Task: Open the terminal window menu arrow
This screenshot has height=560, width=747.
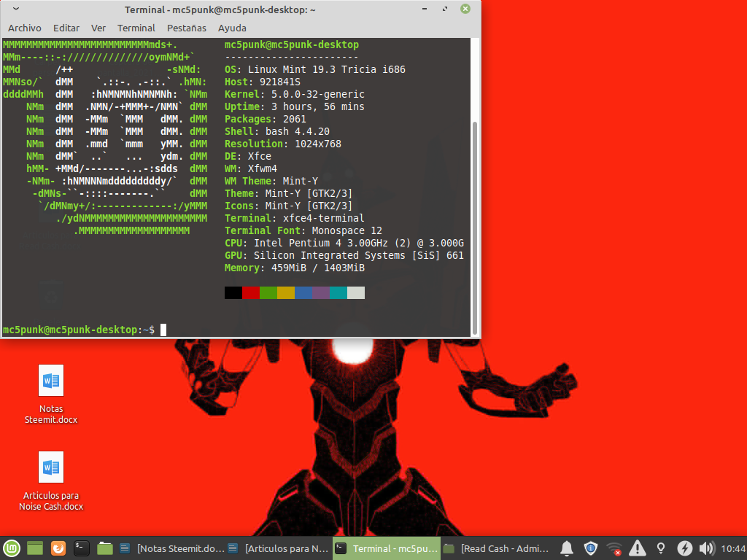Action: 16,9
